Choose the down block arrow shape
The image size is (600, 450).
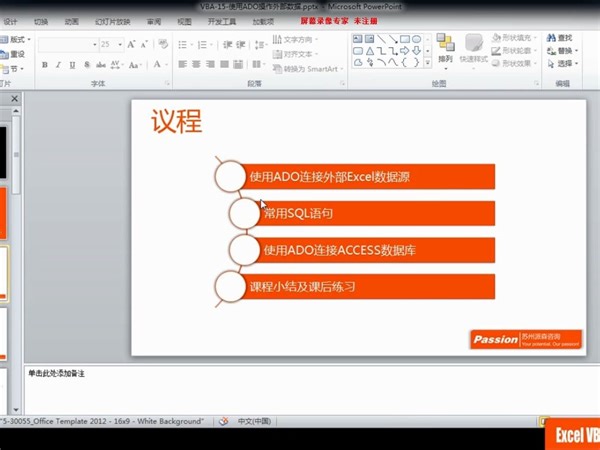(x=416, y=51)
